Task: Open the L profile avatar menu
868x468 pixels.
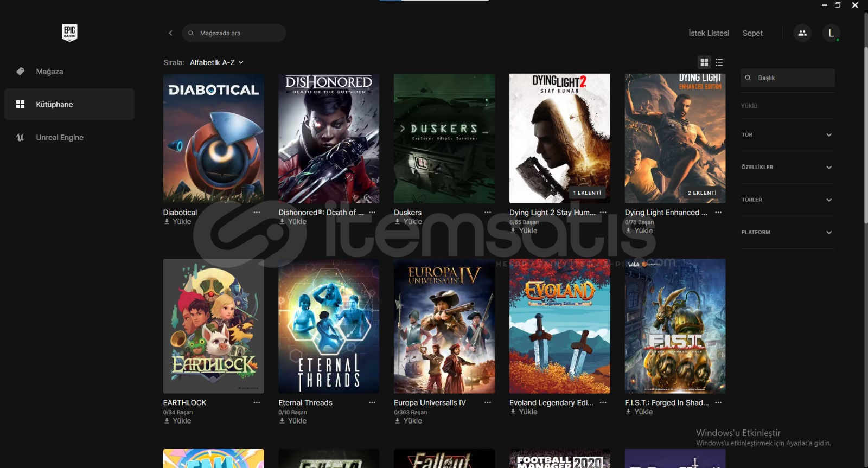Action: [831, 33]
